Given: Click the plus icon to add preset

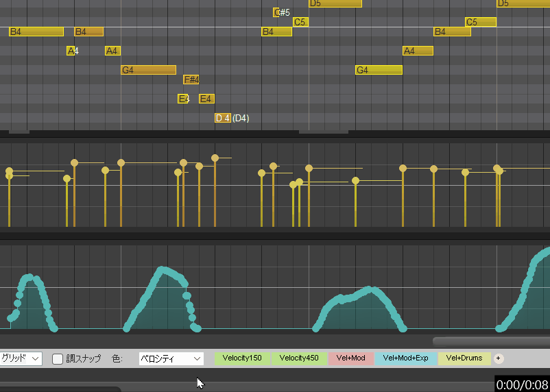Looking at the screenshot, I should tap(499, 358).
